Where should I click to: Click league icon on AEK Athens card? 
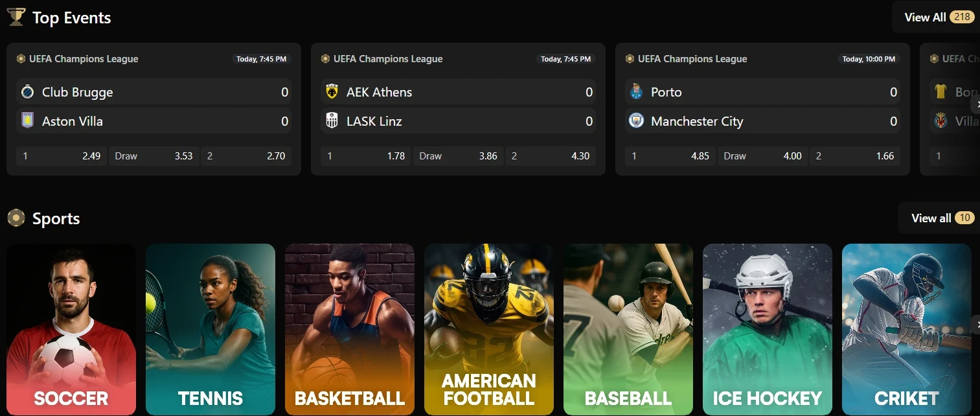(325, 59)
